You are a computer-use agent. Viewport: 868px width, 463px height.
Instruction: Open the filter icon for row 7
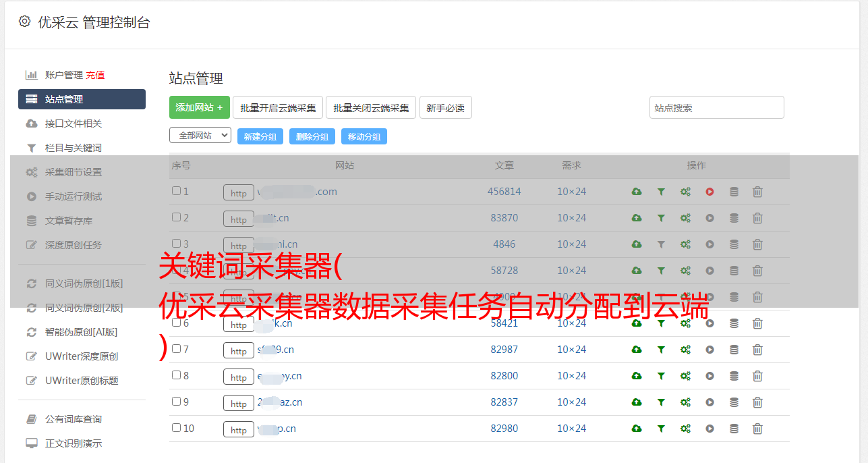pos(661,350)
